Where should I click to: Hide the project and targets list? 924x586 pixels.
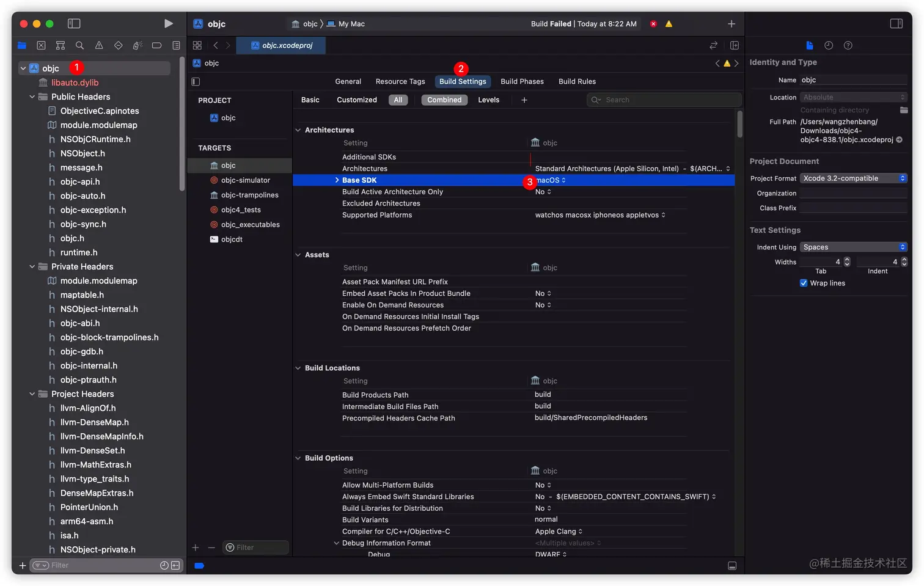(196, 81)
